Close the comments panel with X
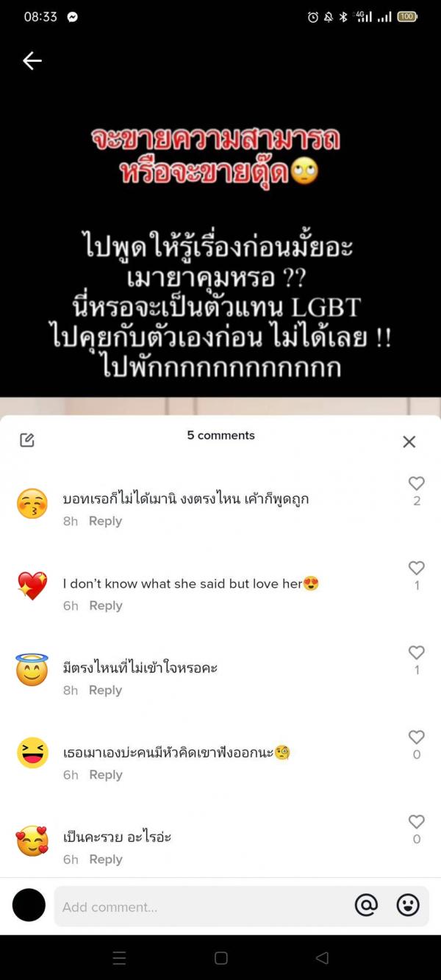 [409, 442]
